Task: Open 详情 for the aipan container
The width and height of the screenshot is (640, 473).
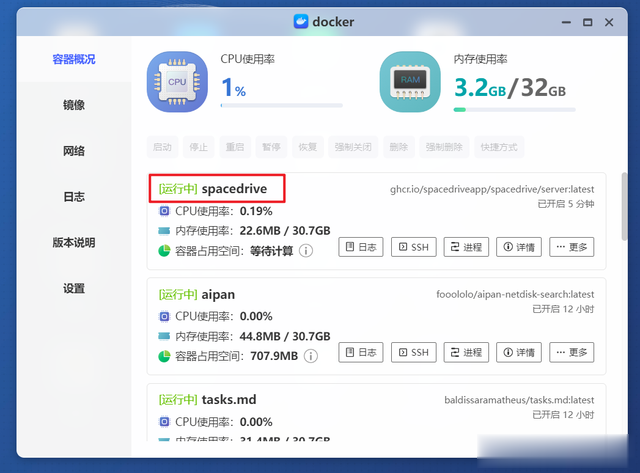Action: pyautogui.click(x=519, y=352)
